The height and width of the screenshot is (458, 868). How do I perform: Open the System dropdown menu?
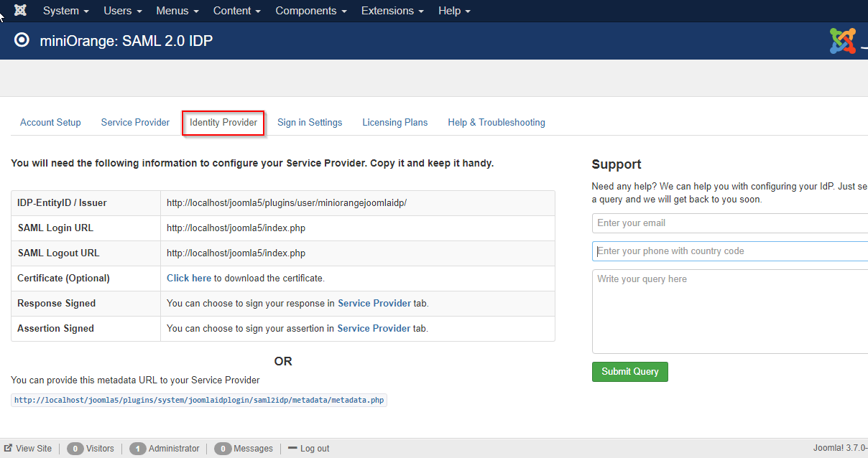pos(66,11)
